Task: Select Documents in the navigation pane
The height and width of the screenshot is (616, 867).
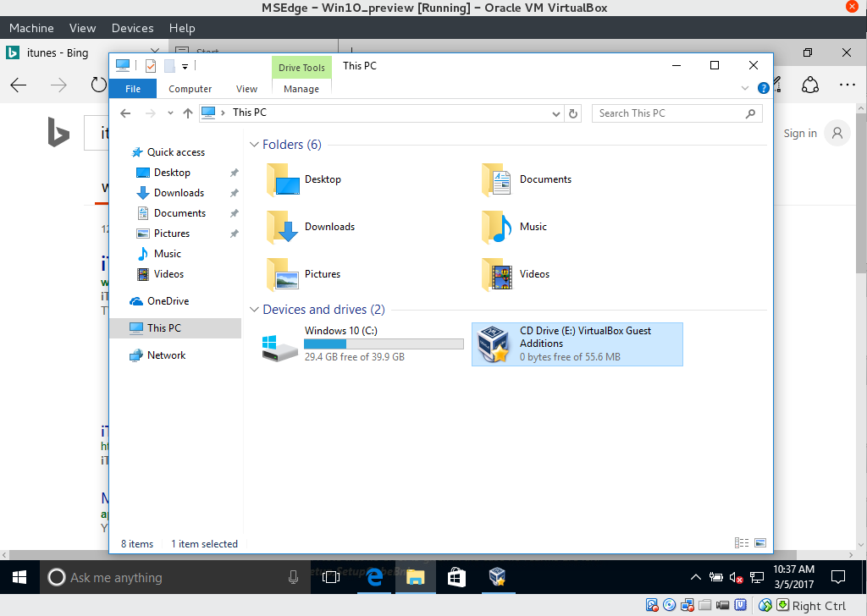Action: (179, 213)
